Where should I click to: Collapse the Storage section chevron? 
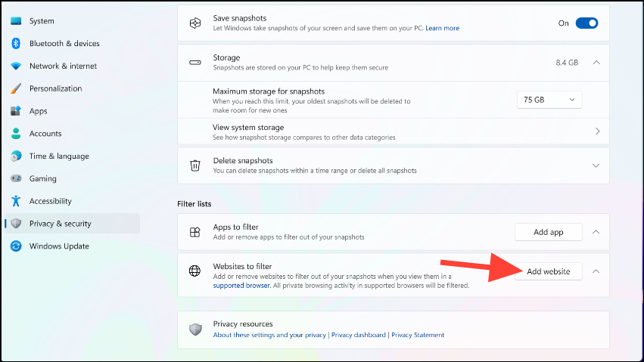pyautogui.click(x=596, y=63)
